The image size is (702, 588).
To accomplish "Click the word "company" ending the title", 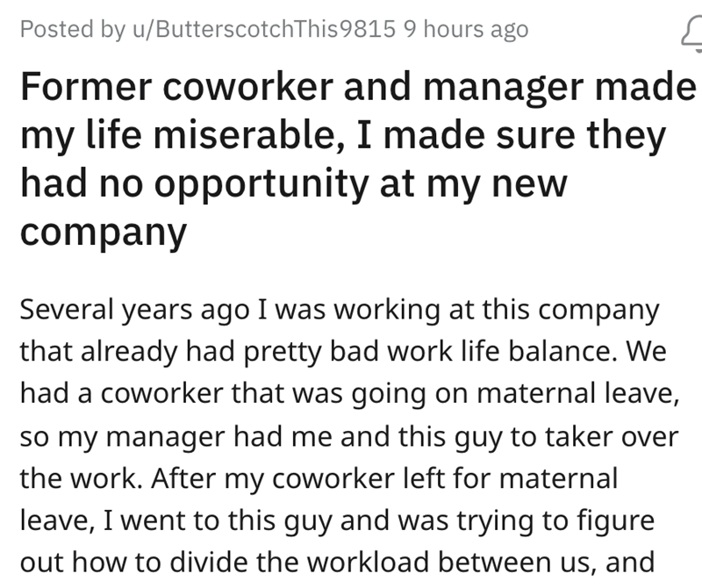I will point(103,232).
